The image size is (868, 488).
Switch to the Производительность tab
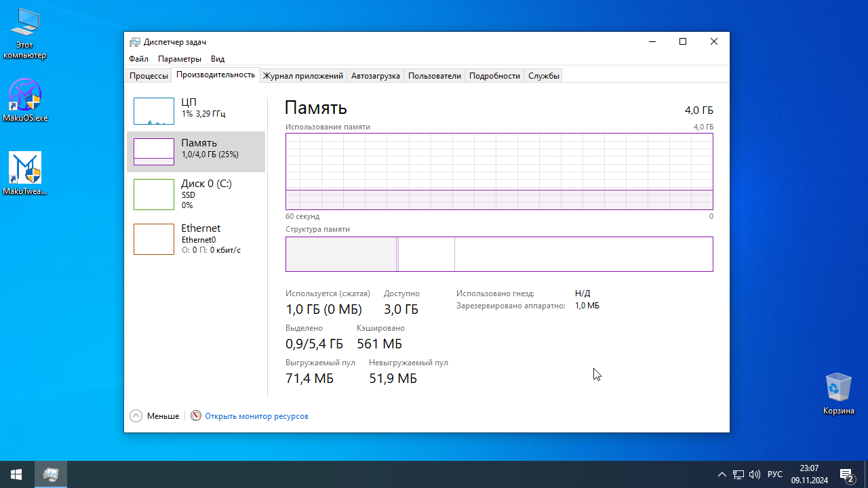[216, 75]
